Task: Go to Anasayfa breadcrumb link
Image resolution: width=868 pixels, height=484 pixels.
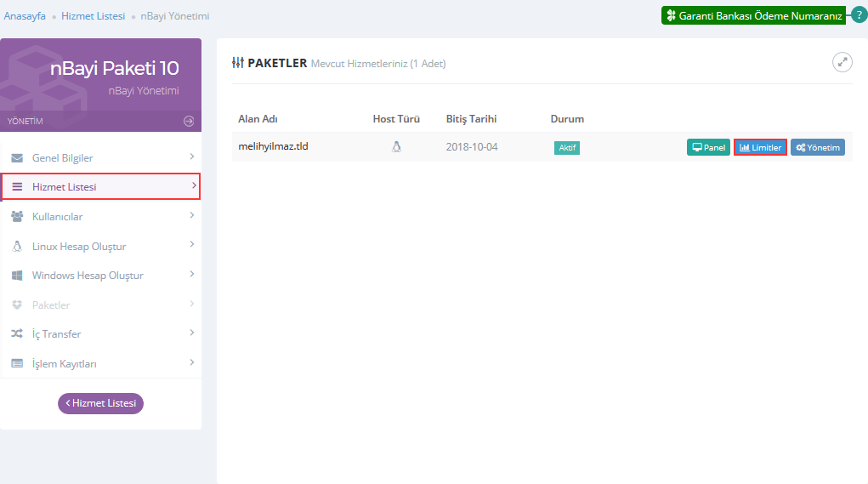Action: click(x=25, y=16)
